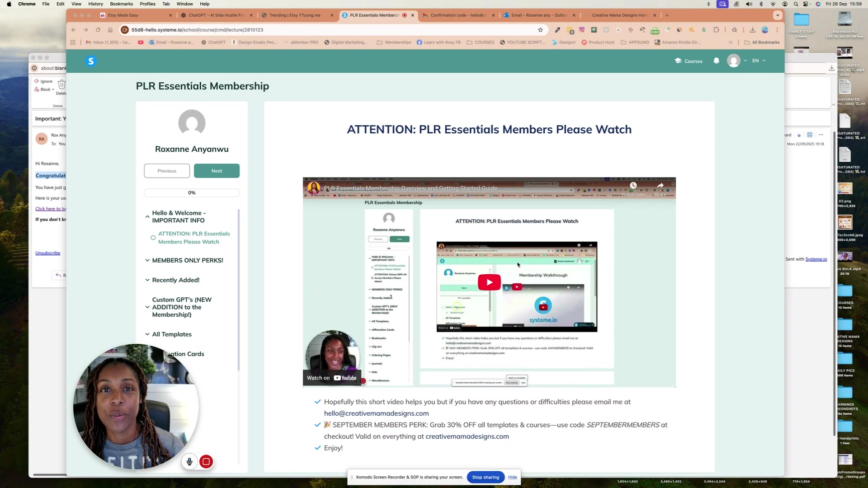Go back to the previous page

tap(74, 30)
